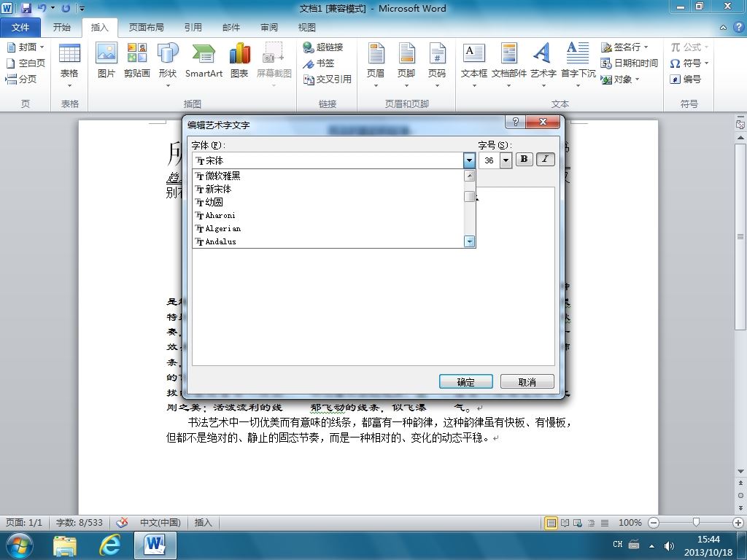Open the Drop Cap (首字下沉) menu

click(578, 66)
